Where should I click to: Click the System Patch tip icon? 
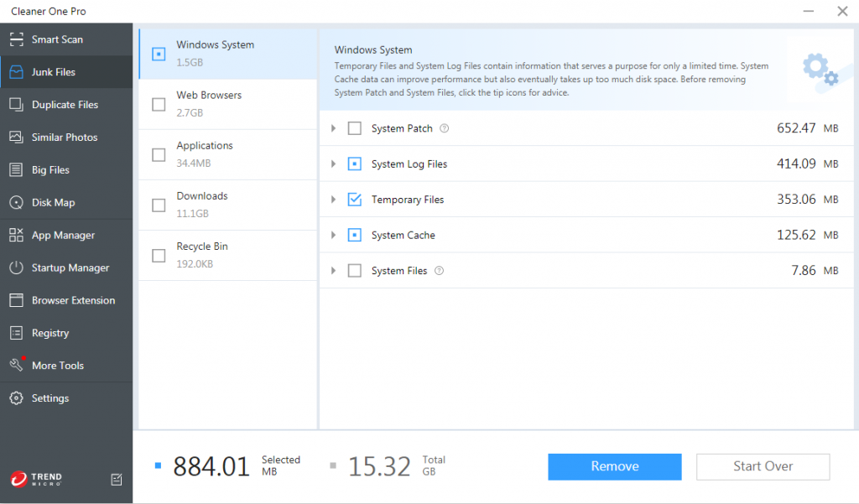click(x=445, y=128)
